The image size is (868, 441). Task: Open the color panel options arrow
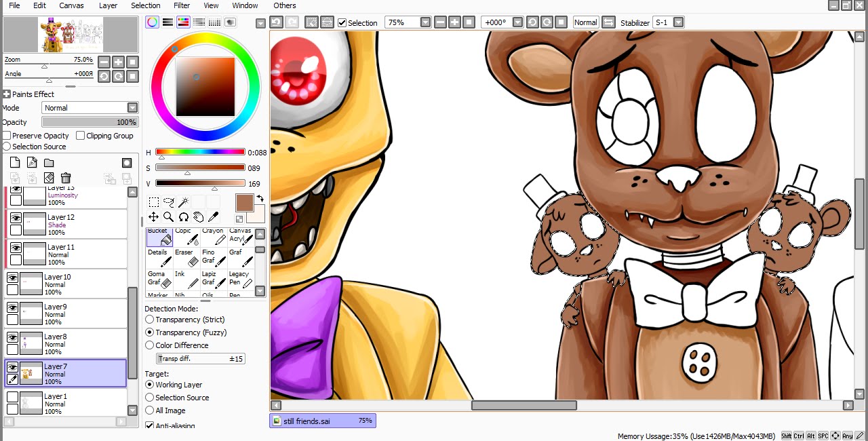click(260, 23)
